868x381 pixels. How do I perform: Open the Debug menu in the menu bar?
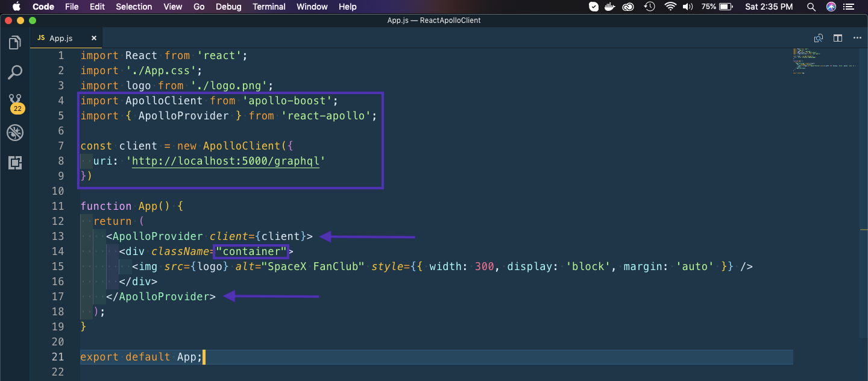pos(228,7)
